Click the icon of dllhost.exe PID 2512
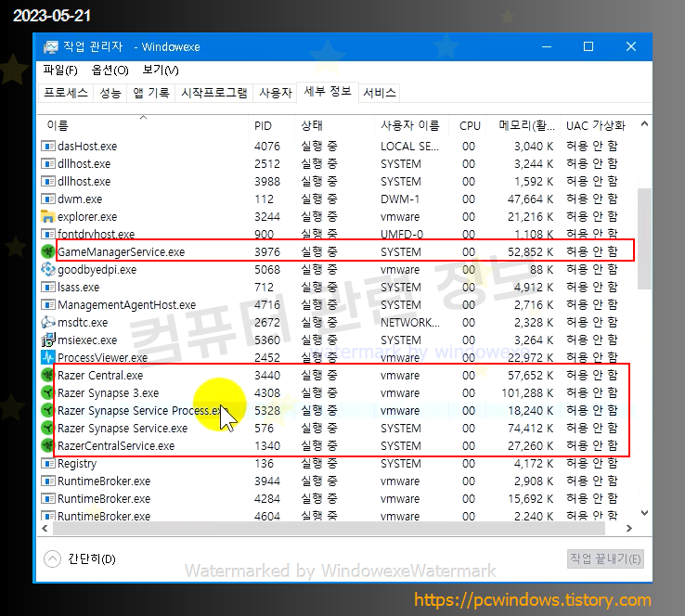Image resolution: width=685 pixels, height=616 pixels. pos(47,163)
